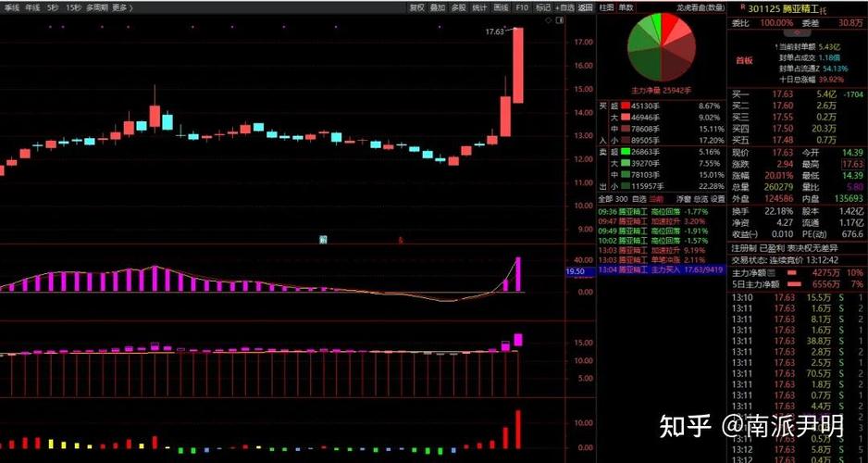Select the 自选 alerts filter
The image size is (868, 463).
[x=639, y=199]
